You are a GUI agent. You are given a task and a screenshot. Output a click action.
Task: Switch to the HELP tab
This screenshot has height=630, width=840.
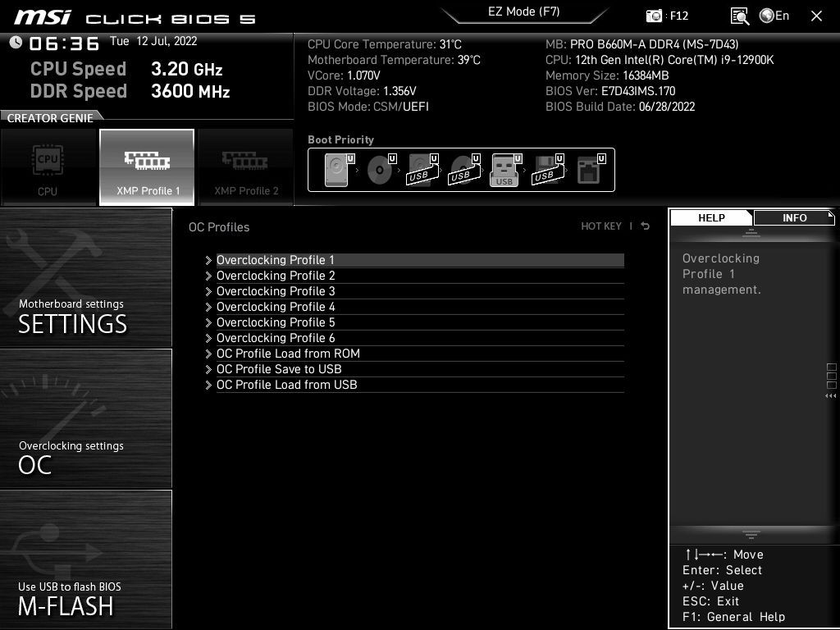click(x=711, y=217)
